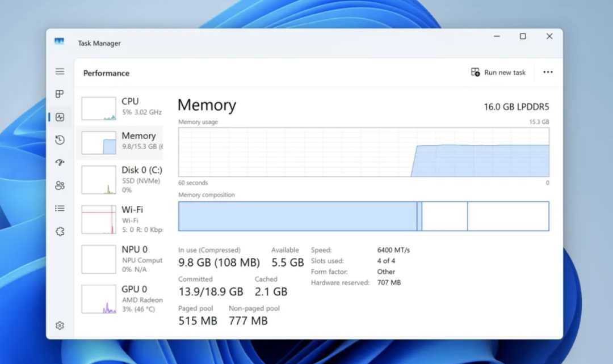Open the App history page icon
The width and height of the screenshot is (613, 364).
(x=60, y=140)
